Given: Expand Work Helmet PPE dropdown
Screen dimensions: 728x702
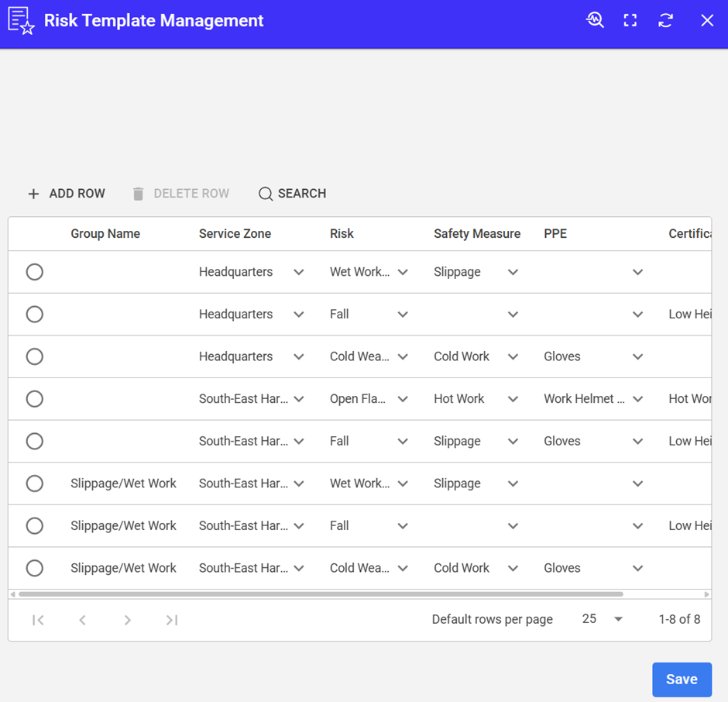Looking at the screenshot, I should click(x=637, y=399).
